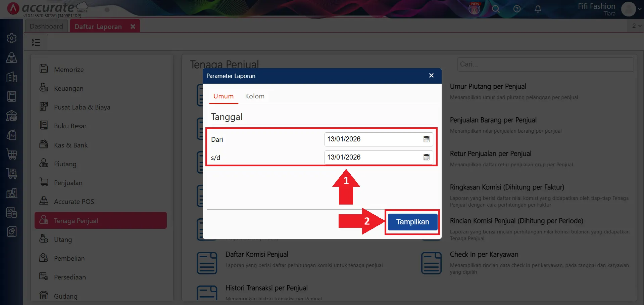Close the Daftar Laporan tab
Screen dimensions: 644x305
pyautogui.click(x=133, y=27)
